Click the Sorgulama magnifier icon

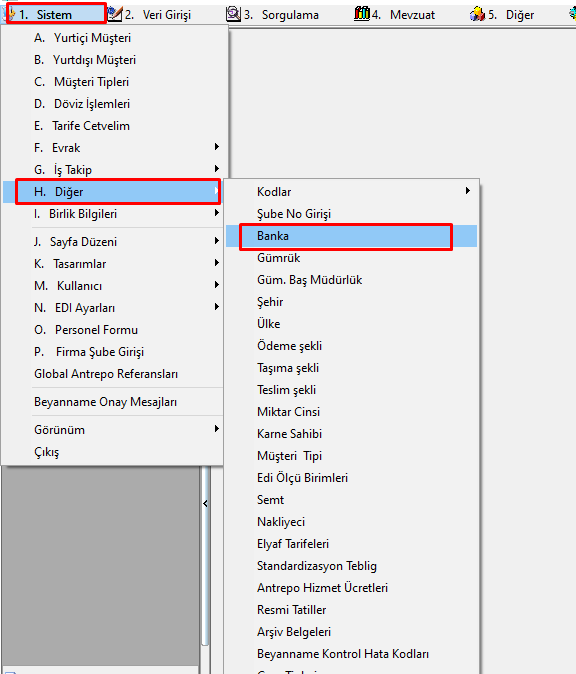click(x=233, y=14)
